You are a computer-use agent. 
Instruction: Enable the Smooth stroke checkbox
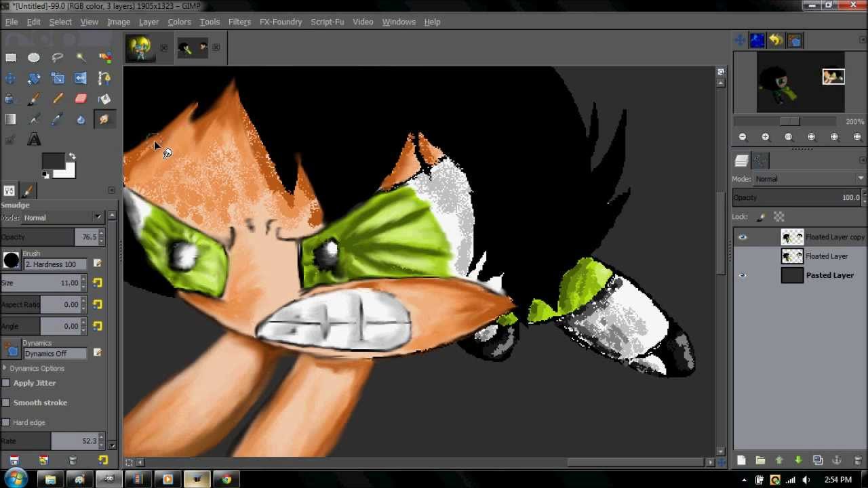tap(6, 403)
